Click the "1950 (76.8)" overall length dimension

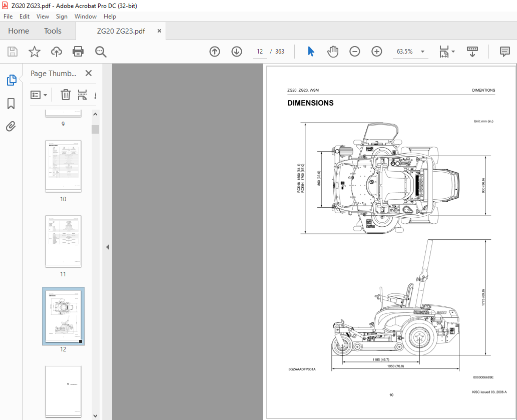coord(395,366)
